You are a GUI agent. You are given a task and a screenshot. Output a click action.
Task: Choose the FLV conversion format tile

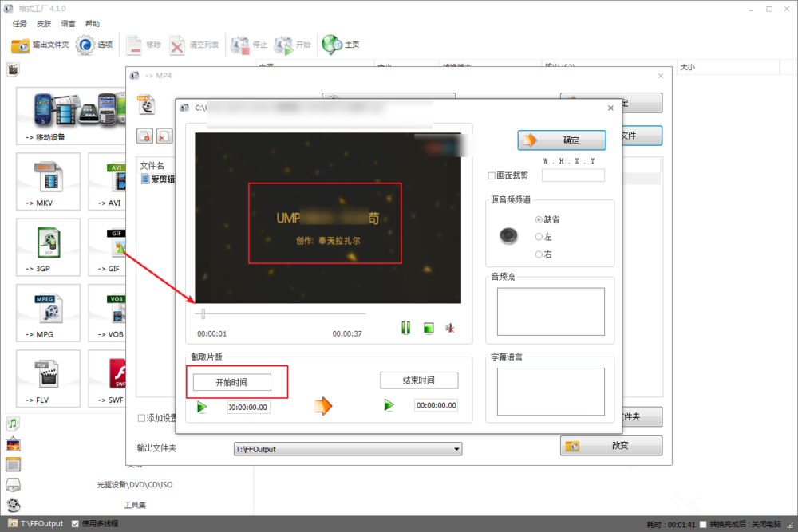pyautogui.click(x=48, y=379)
